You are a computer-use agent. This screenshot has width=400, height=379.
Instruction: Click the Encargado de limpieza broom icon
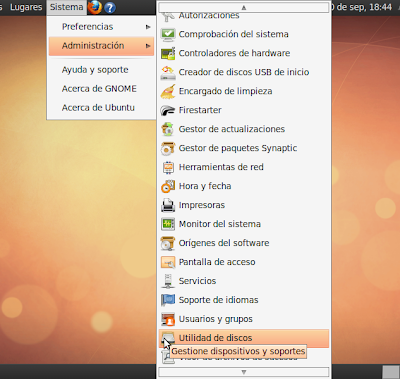click(168, 91)
